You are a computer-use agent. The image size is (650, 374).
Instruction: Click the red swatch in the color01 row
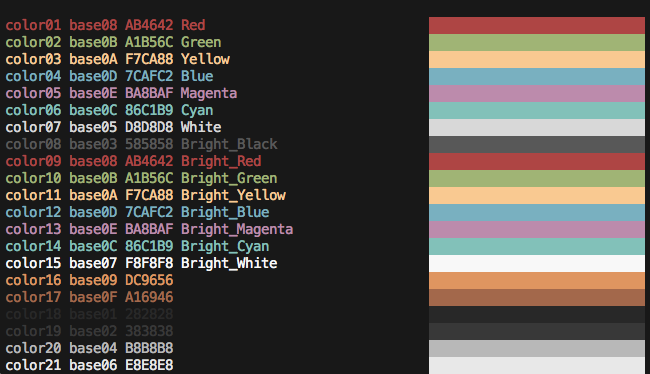(537, 25)
